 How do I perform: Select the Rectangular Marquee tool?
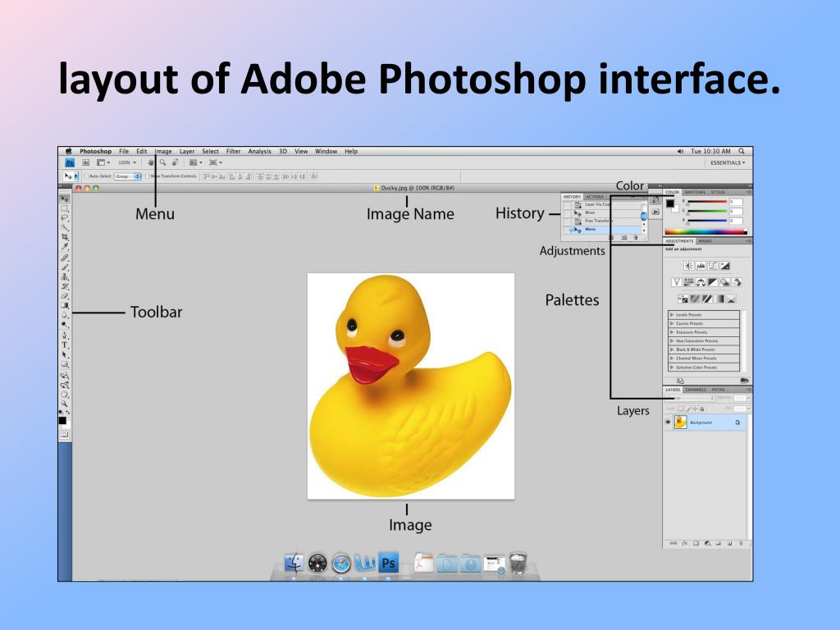click(65, 208)
